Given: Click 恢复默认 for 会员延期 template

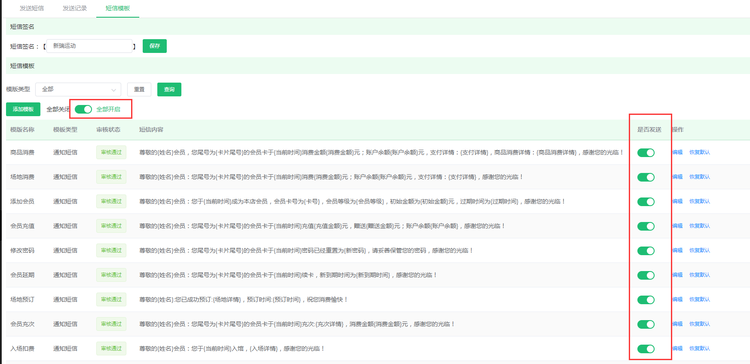Looking at the screenshot, I should pos(699,275).
